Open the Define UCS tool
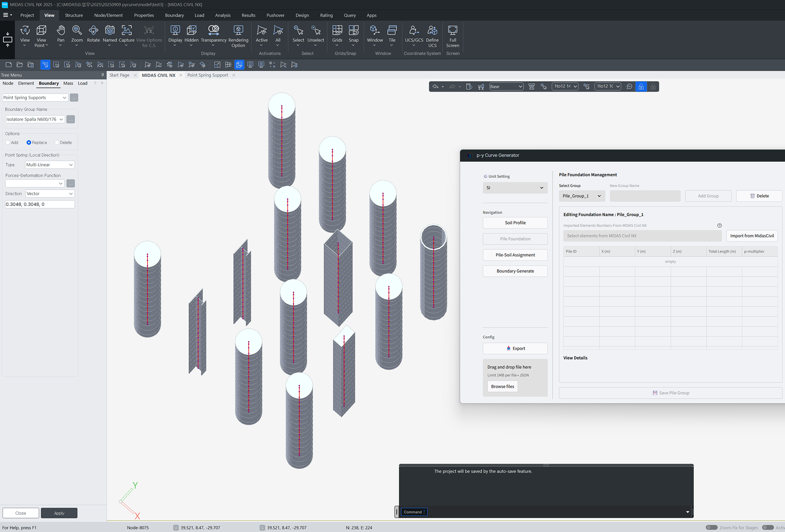Image resolution: width=785 pixels, height=532 pixels. coord(432,36)
